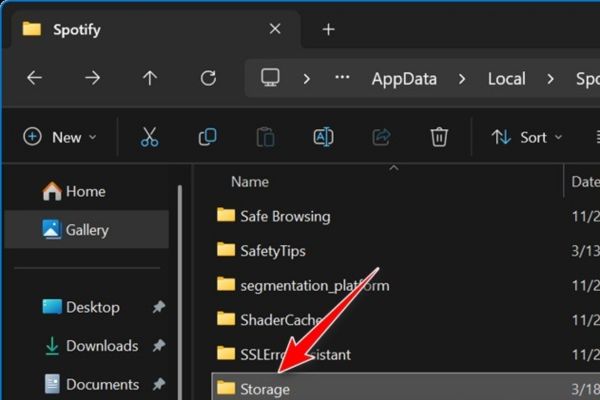Open Downloads from quick access
Viewport: 600px width, 400px height.
[101, 346]
